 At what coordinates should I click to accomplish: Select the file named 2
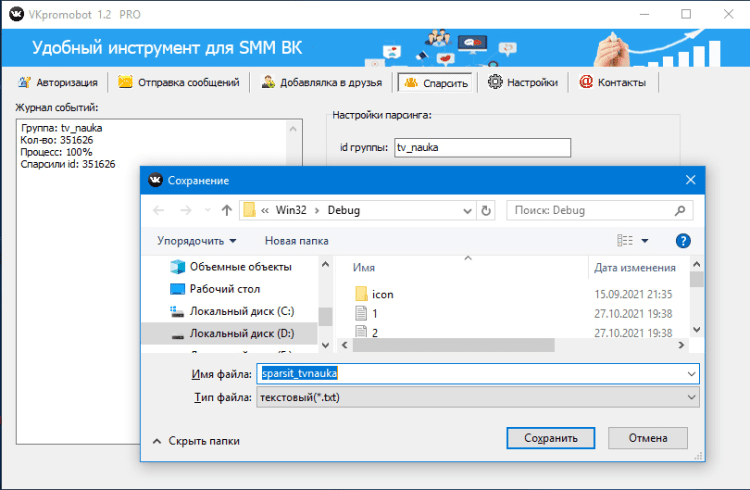pyautogui.click(x=366, y=332)
